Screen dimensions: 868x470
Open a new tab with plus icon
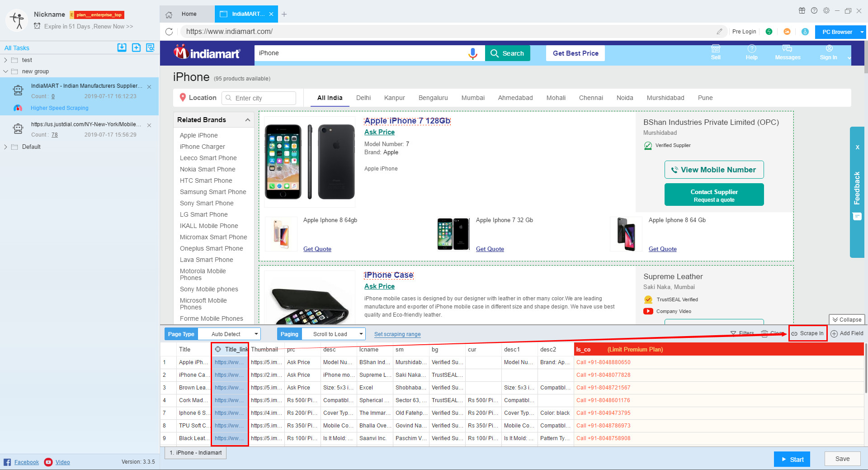click(284, 14)
